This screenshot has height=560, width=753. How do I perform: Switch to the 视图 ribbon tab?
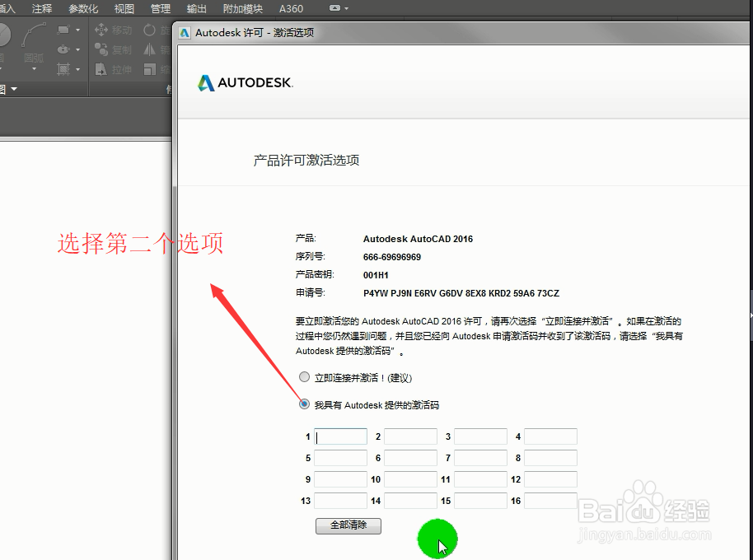pyautogui.click(x=124, y=8)
